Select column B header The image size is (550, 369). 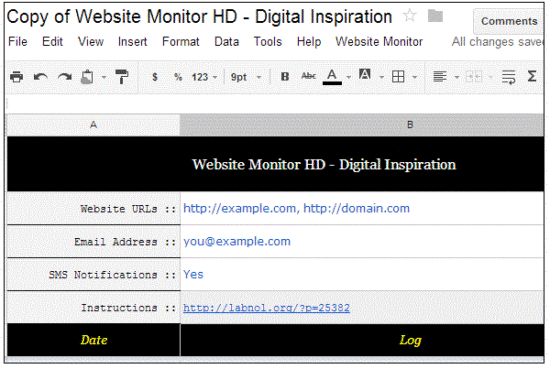(362, 125)
